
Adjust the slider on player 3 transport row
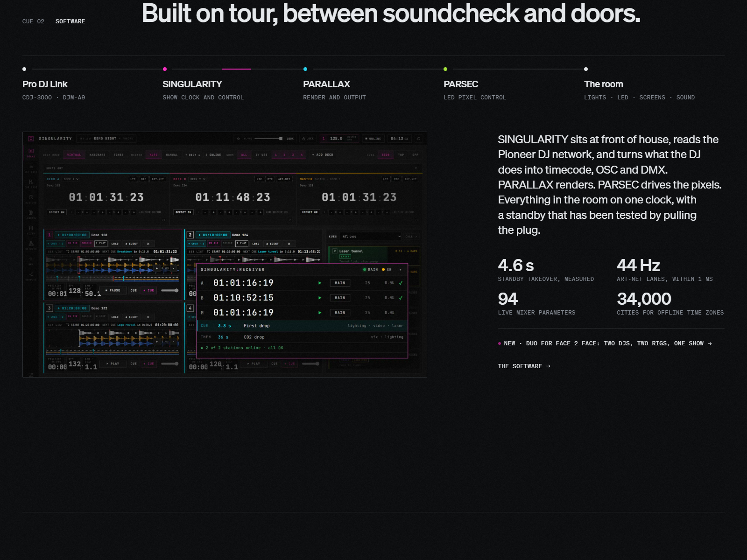(x=170, y=364)
